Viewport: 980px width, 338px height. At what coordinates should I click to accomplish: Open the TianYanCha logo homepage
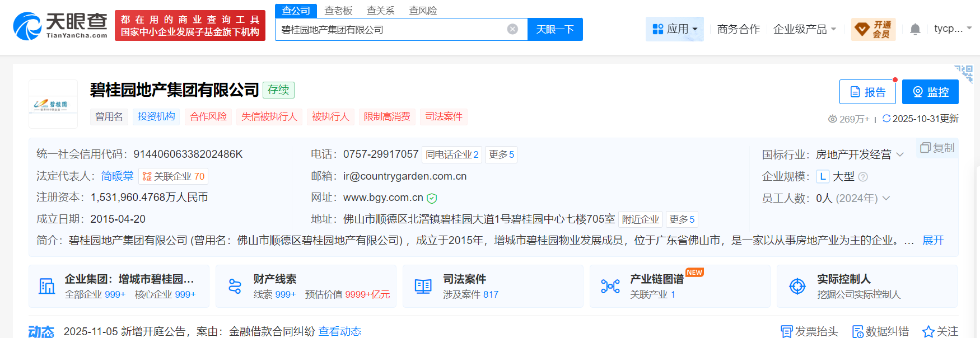tap(60, 26)
